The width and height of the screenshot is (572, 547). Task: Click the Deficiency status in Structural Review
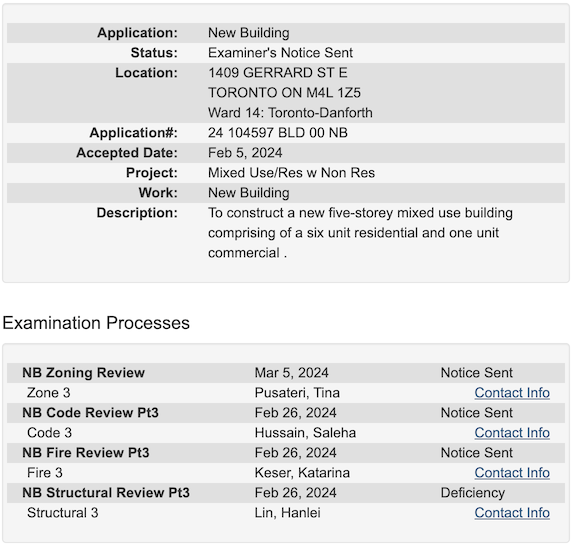(x=473, y=493)
